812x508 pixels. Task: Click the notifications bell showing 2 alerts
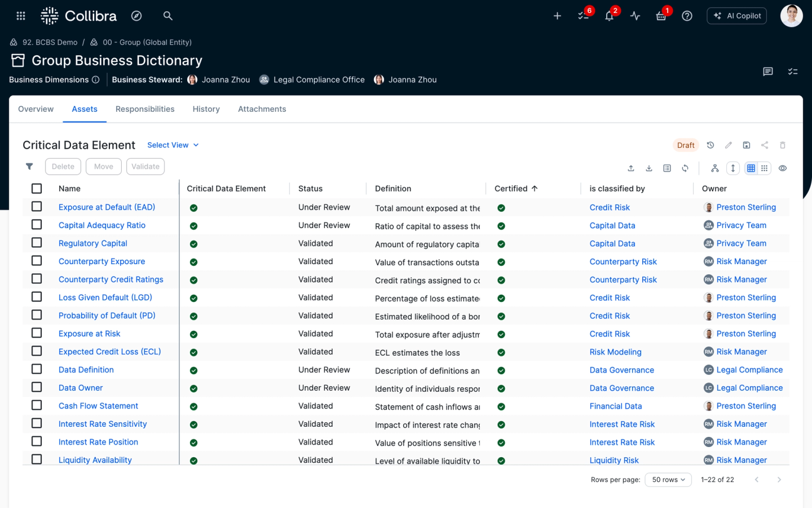pyautogui.click(x=609, y=16)
